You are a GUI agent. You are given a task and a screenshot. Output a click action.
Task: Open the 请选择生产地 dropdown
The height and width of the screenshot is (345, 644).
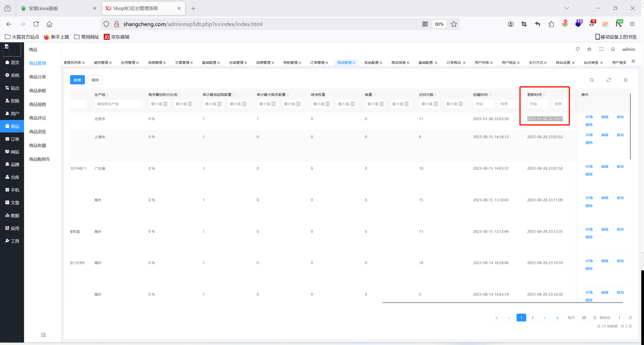point(117,104)
